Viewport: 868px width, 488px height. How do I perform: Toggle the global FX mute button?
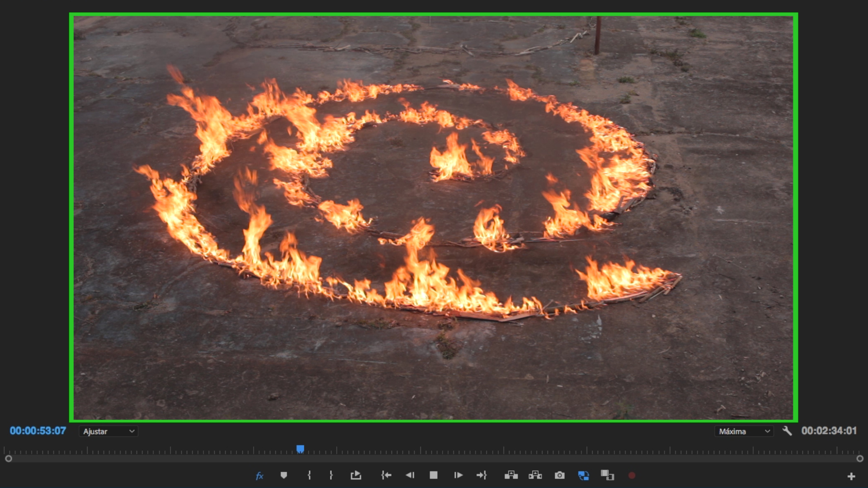point(259,475)
